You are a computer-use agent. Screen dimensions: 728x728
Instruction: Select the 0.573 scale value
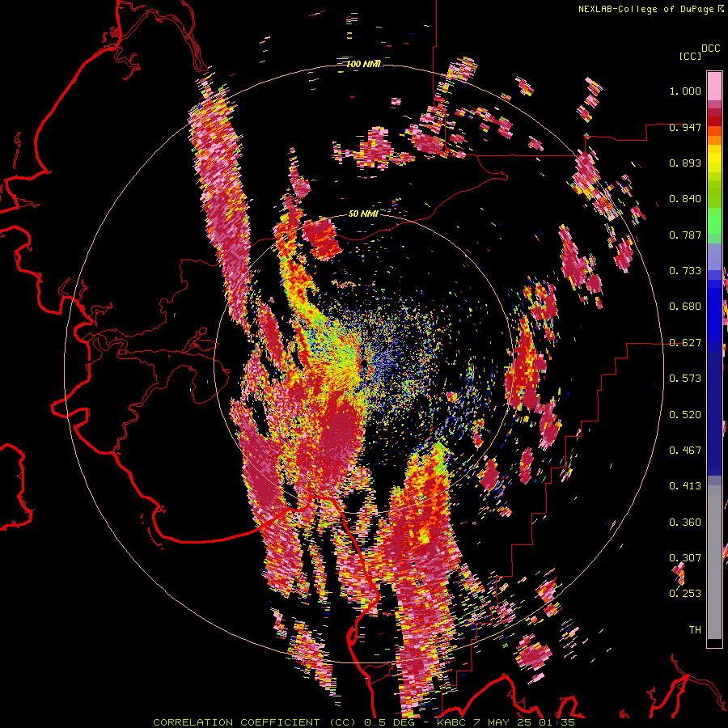coord(685,379)
